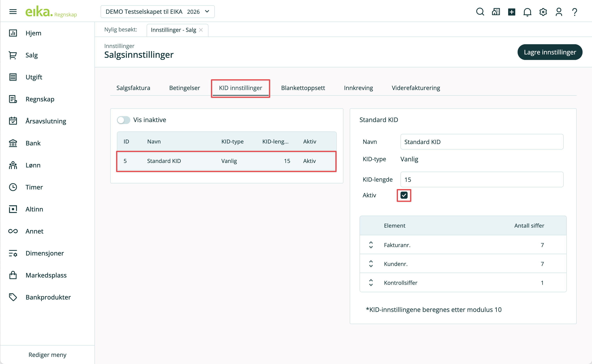Image resolution: width=592 pixels, height=364 pixels.
Task: Toggle the Vis inaktive switch
Action: click(123, 120)
